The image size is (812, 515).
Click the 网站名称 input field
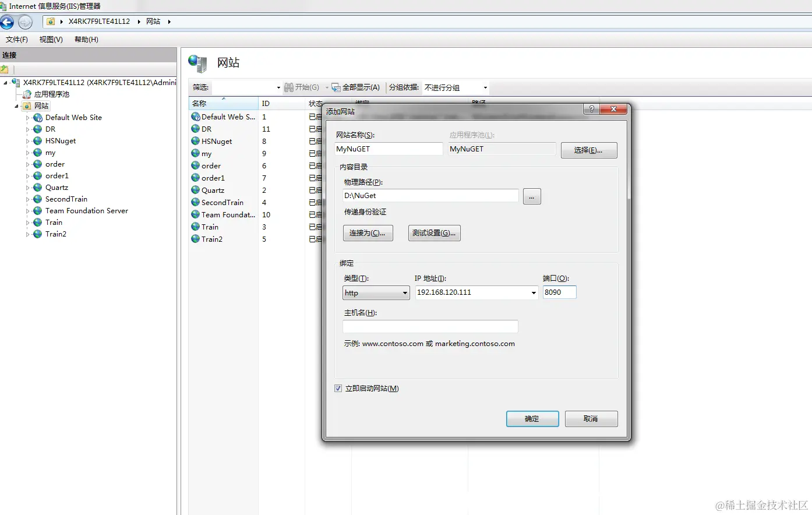389,149
